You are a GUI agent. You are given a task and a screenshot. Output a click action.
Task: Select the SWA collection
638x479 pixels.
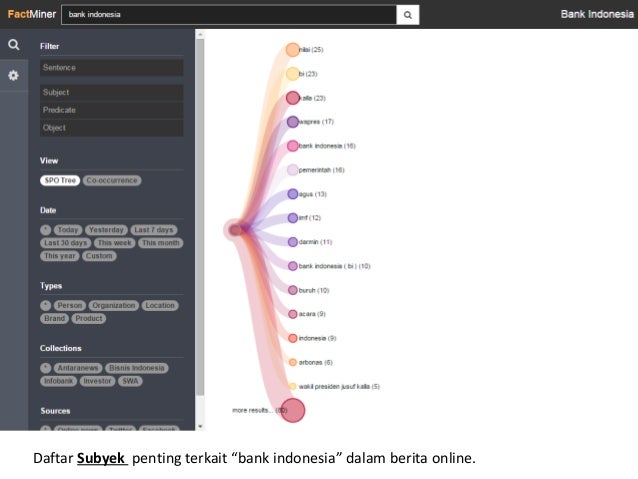click(x=130, y=381)
